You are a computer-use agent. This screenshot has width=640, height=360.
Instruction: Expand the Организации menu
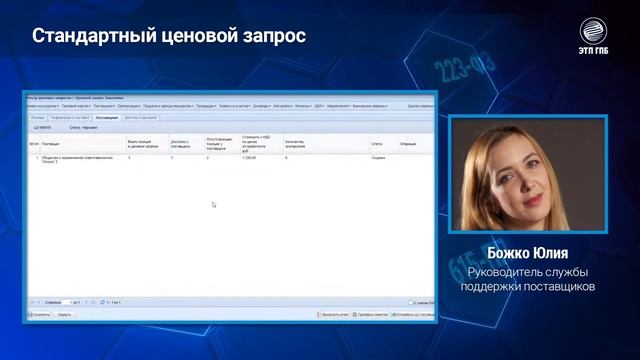point(129,106)
